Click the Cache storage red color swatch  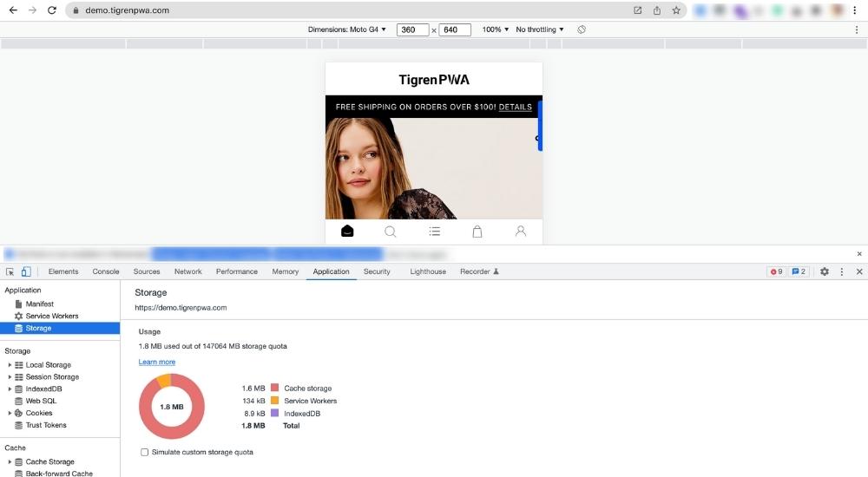coord(275,389)
